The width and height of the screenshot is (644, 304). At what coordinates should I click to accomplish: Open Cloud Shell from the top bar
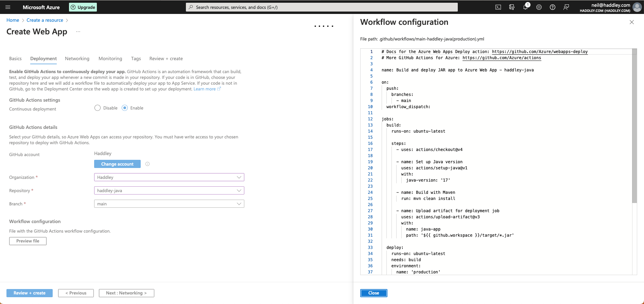(498, 7)
